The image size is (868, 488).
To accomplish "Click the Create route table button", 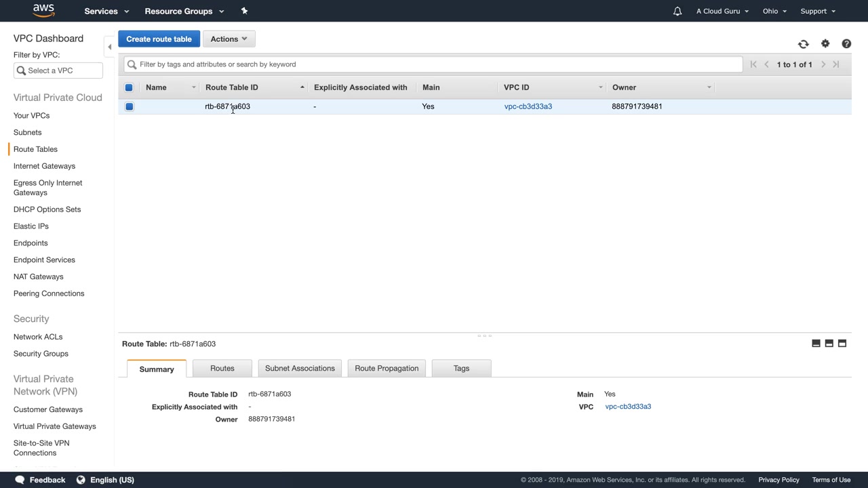I will [x=159, y=39].
